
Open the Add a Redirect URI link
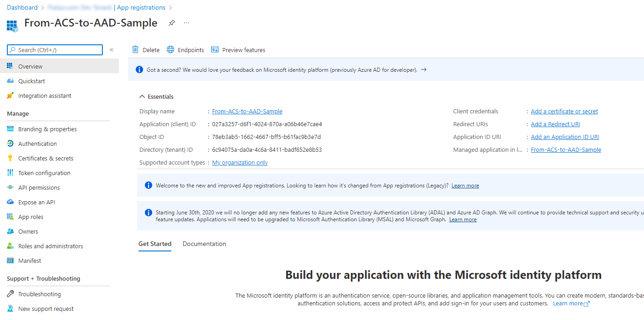coord(555,124)
